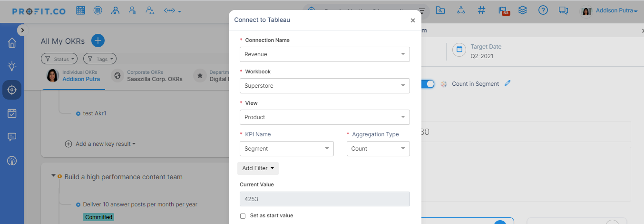Screen dimensions: 644x224
Task: Toggle the switch beside Count in Segment
Action: (428, 84)
